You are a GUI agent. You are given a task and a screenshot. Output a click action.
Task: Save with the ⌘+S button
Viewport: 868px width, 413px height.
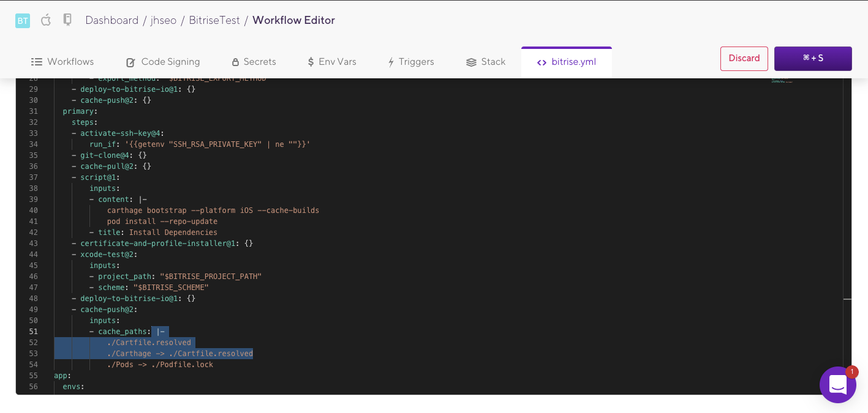[813, 59]
